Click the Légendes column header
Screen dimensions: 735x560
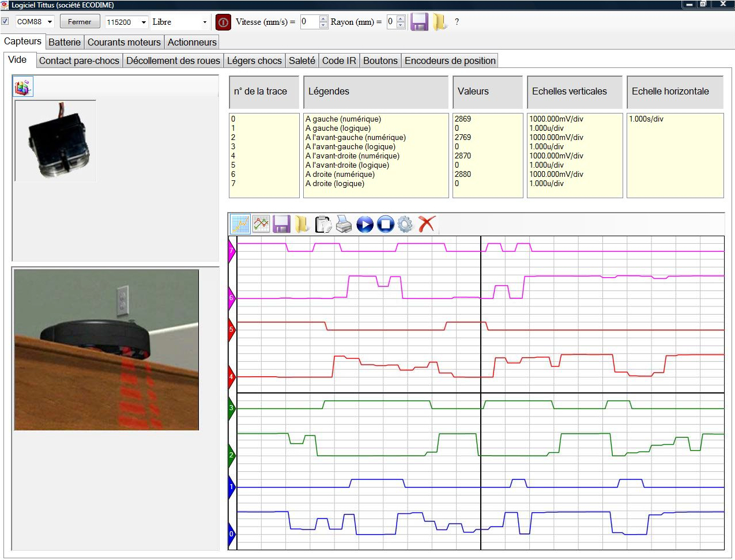pyautogui.click(x=376, y=92)
